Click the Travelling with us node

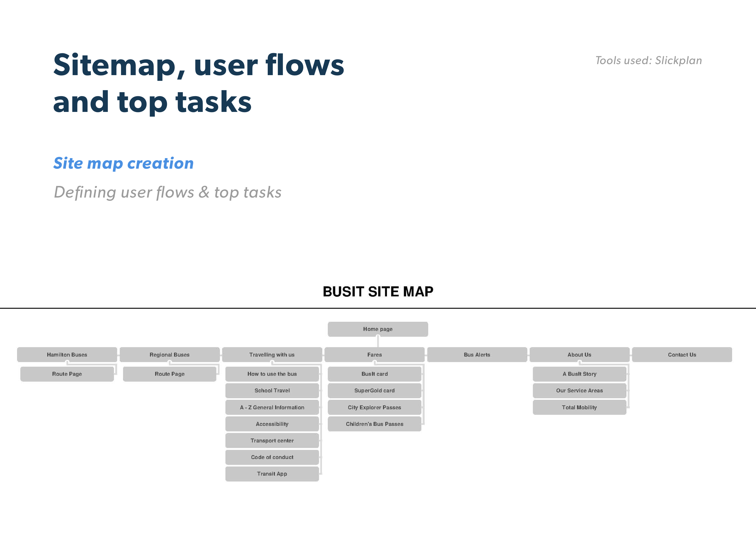pyautogui.click(x=272, y=354)
